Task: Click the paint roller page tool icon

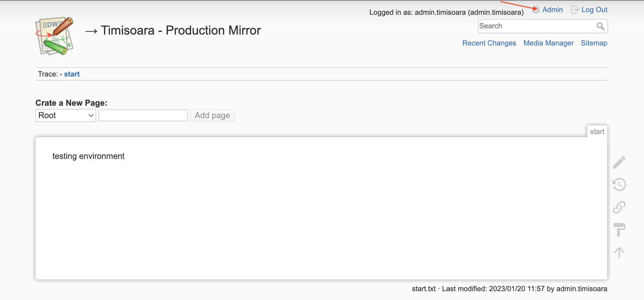Action: pos(619,230)
